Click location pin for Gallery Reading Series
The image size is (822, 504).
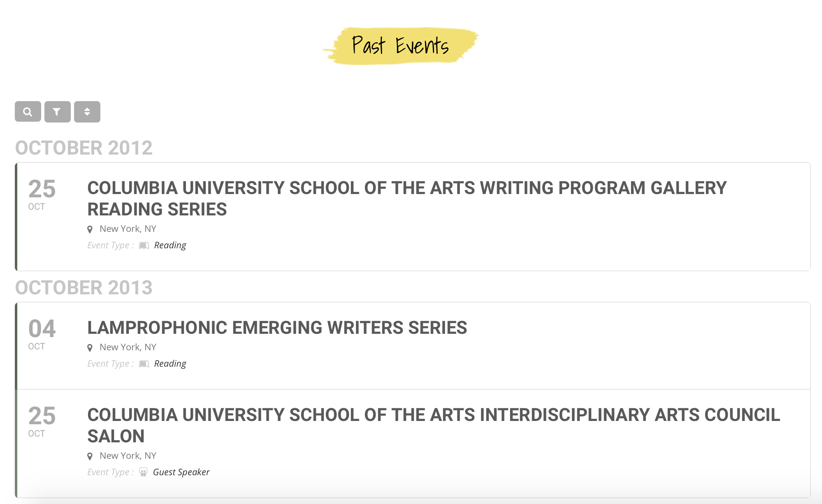click(90, 229)
